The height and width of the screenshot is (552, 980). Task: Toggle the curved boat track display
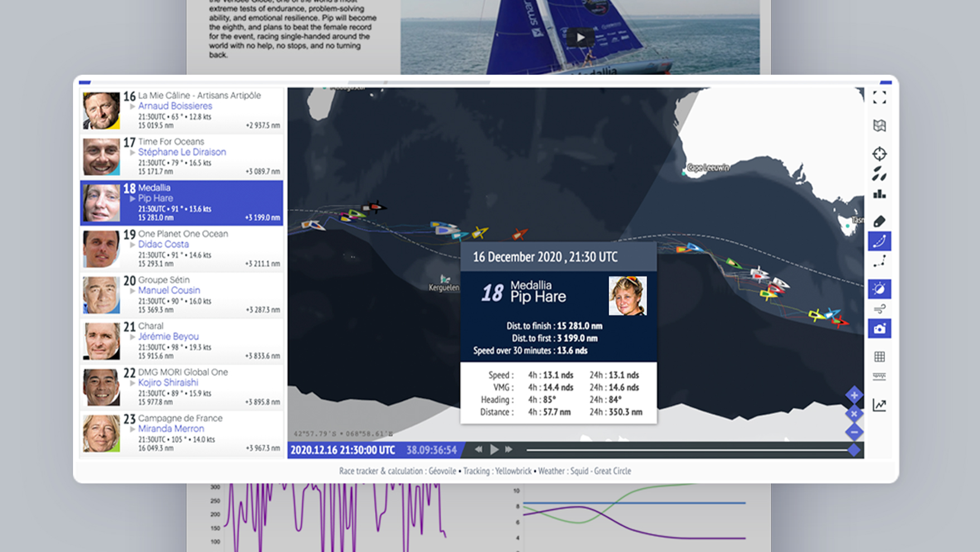[x=879, y=241]
